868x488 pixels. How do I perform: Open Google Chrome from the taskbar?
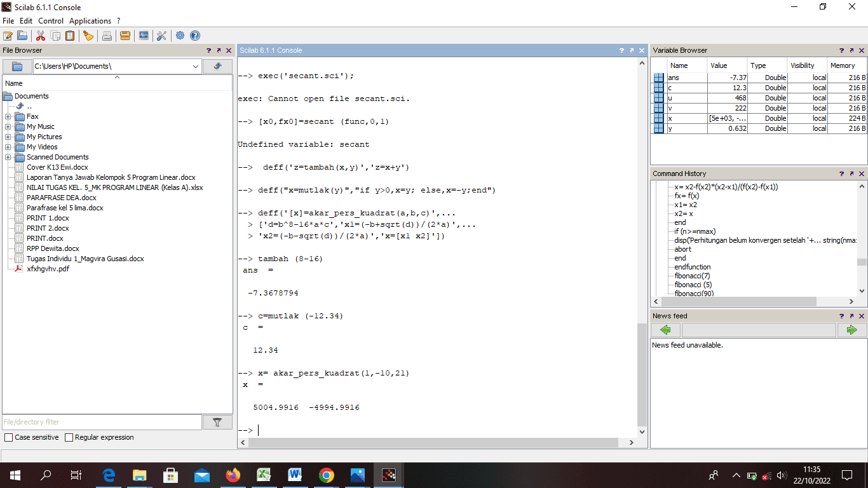[x=326, y=475]
